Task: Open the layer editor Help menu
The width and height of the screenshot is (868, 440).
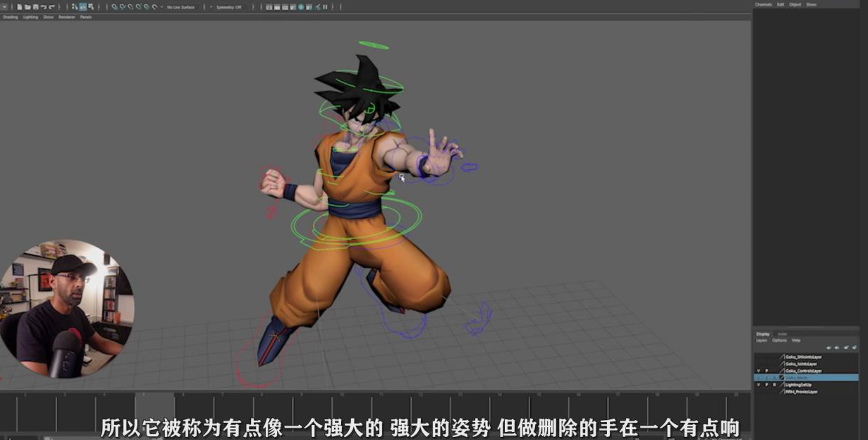Action: point(796,341)
